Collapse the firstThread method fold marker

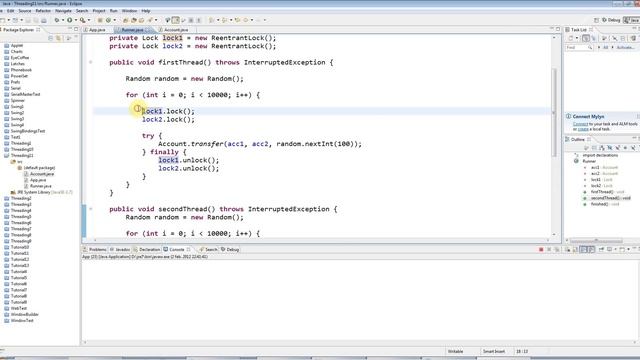[x=91, y=62]
